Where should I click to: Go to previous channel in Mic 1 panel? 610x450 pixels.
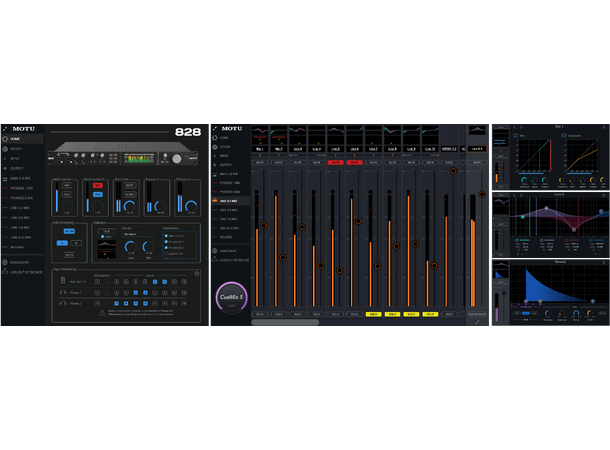click(514, 127)
